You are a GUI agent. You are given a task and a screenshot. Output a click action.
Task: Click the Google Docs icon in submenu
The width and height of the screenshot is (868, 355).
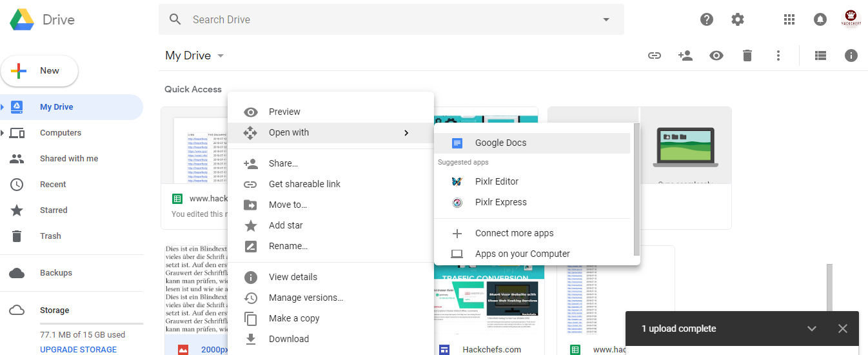[457, 143]
